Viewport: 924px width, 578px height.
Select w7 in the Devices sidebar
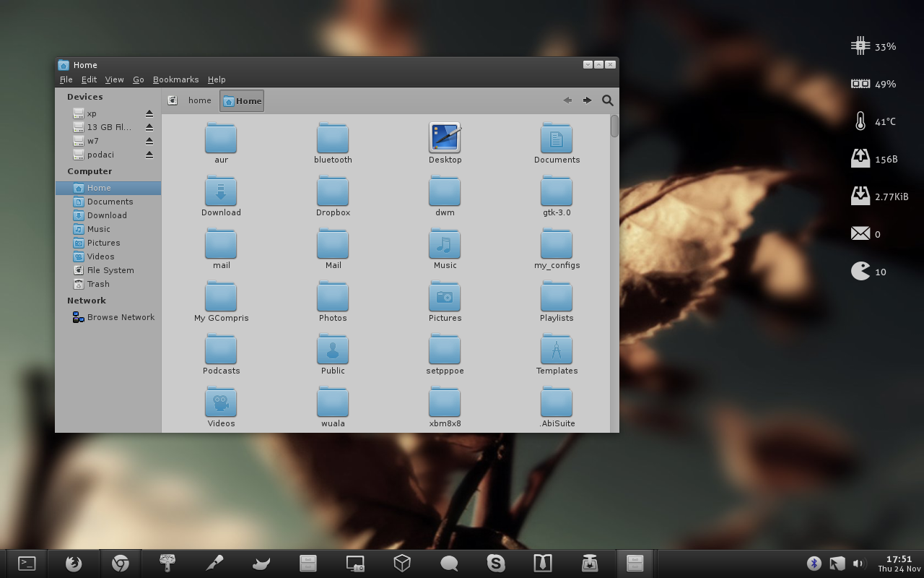click(108, 141)
